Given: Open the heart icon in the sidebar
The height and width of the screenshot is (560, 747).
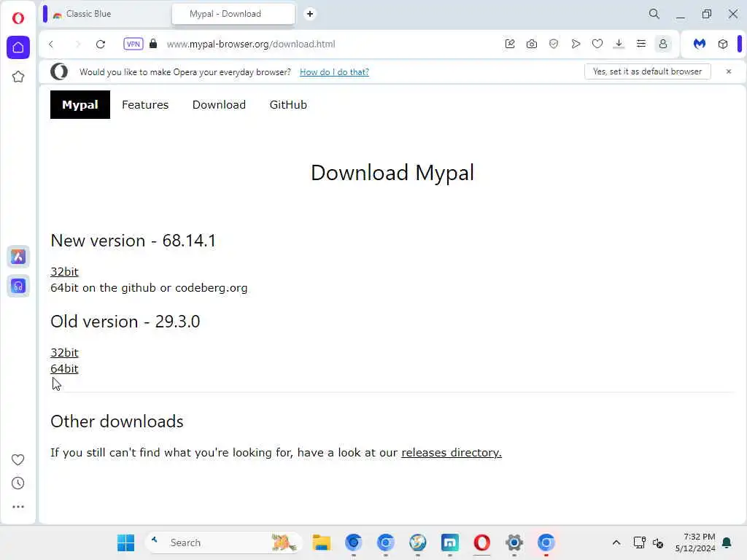Looking at the screenshot, I should [18, 459].
